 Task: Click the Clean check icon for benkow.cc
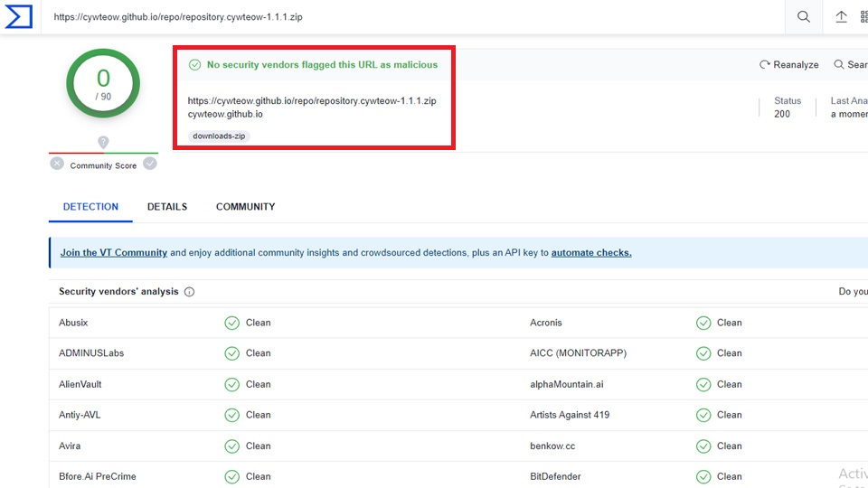click(703, 446)
